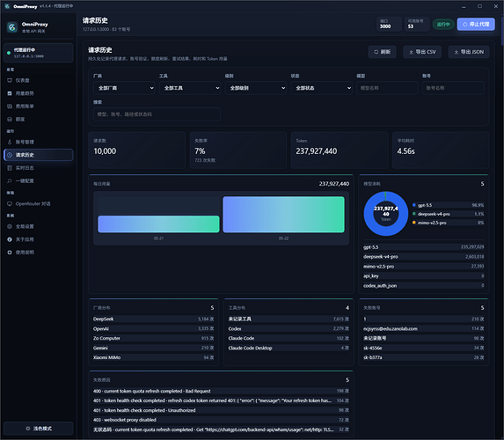Click the 仪表盘 dashboard icon in sidebar
504x440 pixels.
coord(10,80)
